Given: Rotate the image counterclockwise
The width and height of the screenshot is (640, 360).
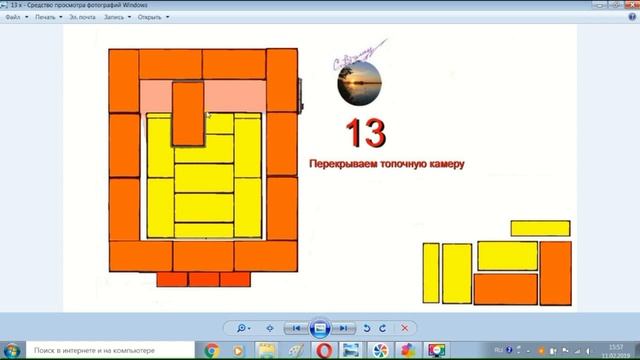Looking at the screenshot, I should pyautogui.click(x=367, y=328).
